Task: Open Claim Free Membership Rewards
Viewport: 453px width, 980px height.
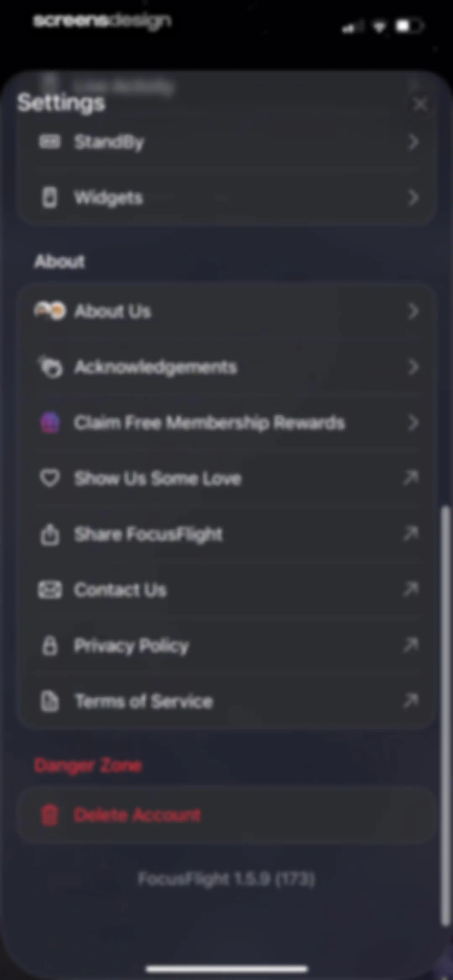Action: tap(227, 422)
